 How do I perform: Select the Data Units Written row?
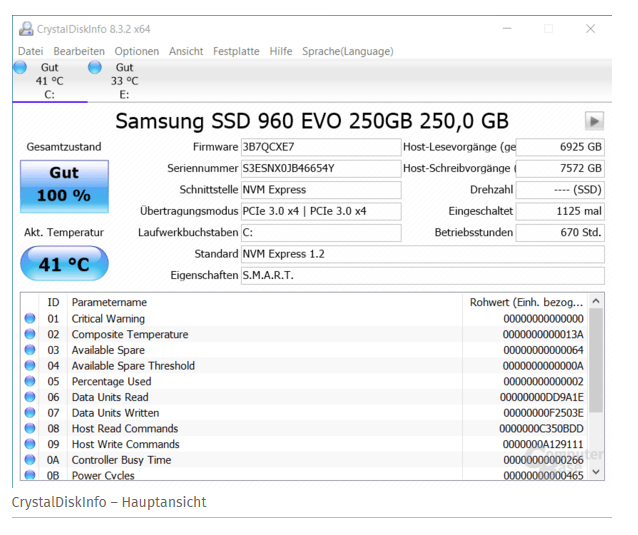(304, 413)
